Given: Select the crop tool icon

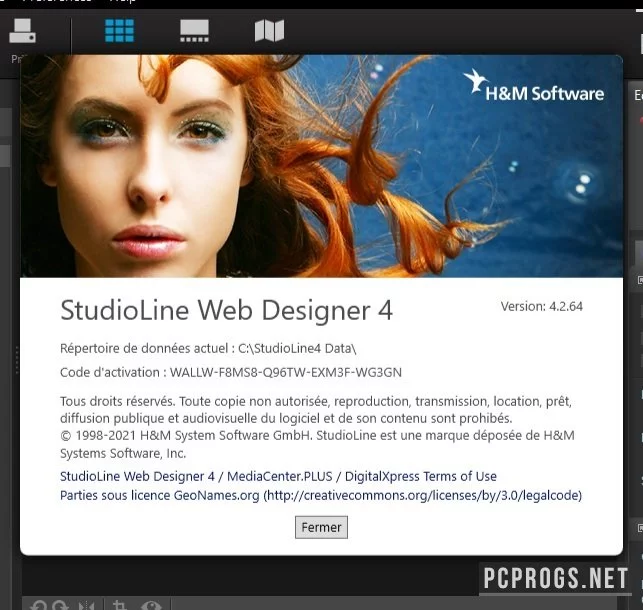Looking at the screenshot, I should 120,605.
